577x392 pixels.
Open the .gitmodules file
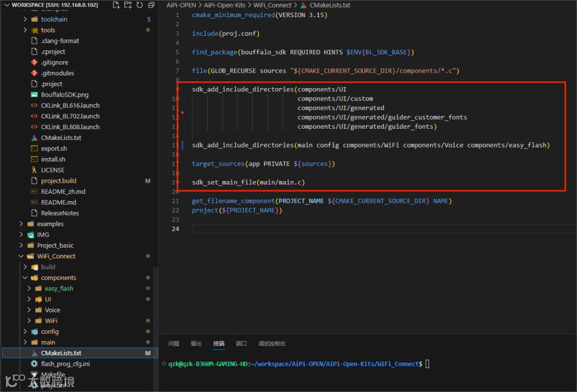[57, 73]
